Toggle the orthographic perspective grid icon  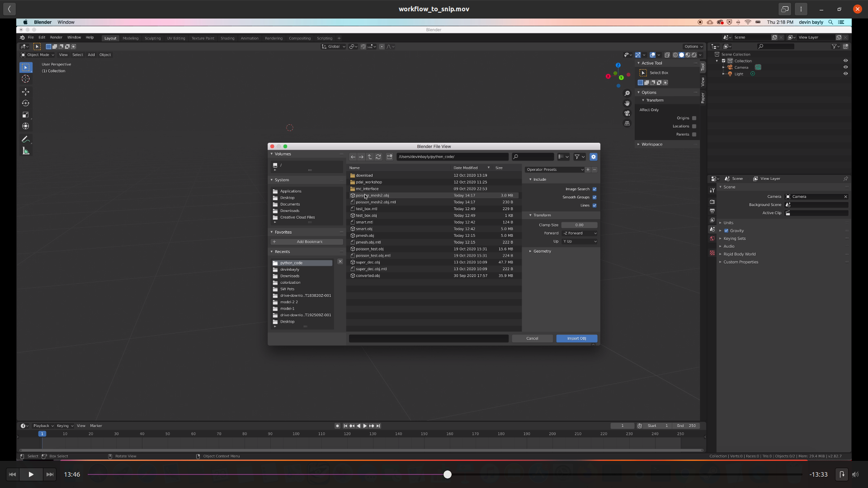point(627,123)
